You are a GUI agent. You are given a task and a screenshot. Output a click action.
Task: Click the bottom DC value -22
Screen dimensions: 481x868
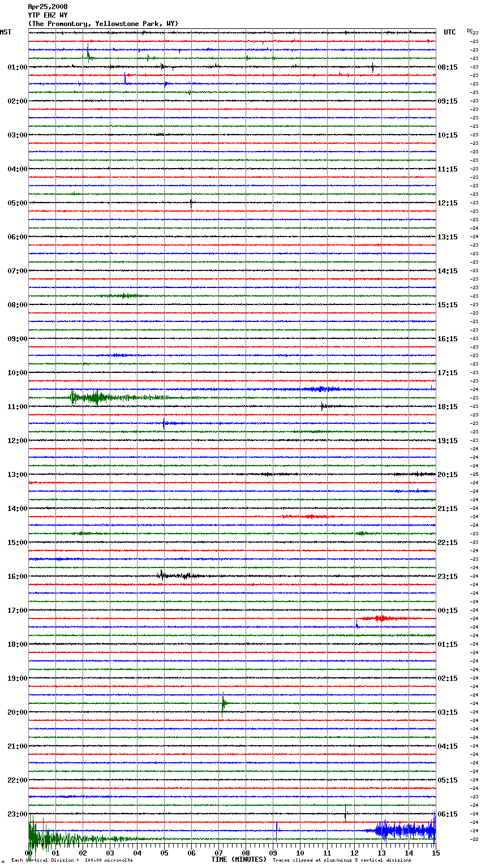point(474,840)
